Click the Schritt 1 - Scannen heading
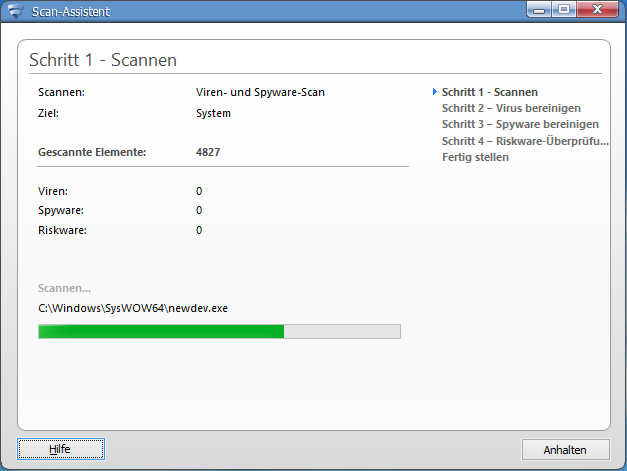This screenshot has height=471, width=627. click(x=103, y=60)
